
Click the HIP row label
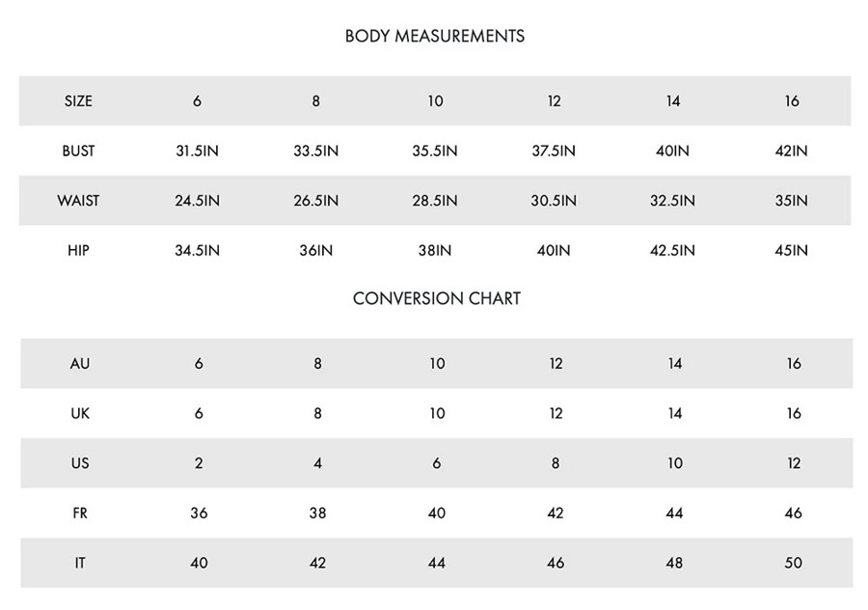(x=78, y=250)
